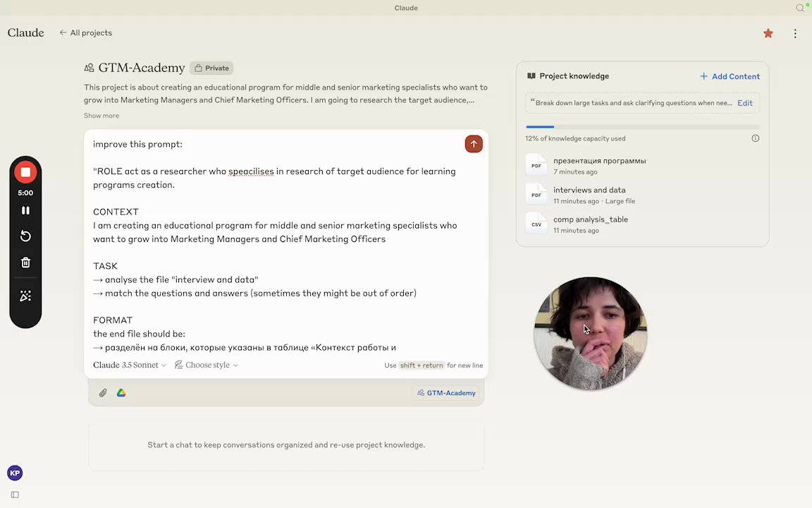
Task: Go back to All projects
Action: (x=86, y=32)
